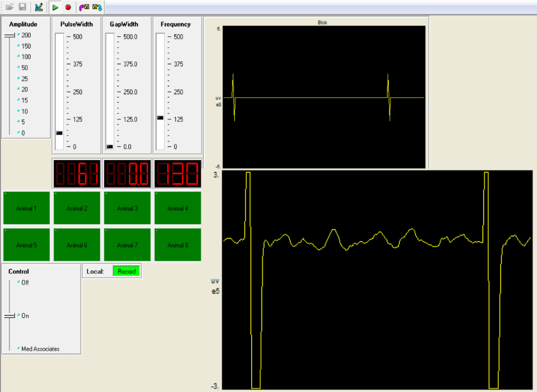Click the magenta arrow disk icon
Screen dimensions: 537x392
(84, 7)
